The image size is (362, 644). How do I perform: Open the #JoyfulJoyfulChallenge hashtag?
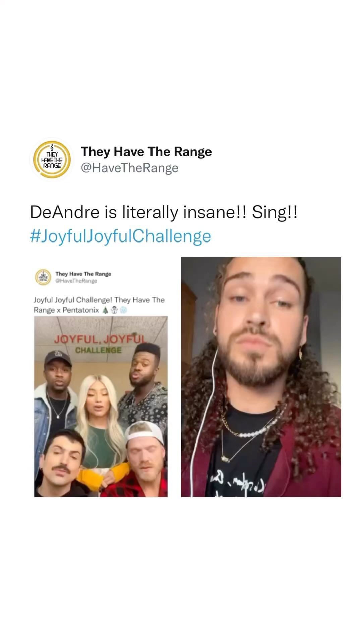click(x=121, y=236)
